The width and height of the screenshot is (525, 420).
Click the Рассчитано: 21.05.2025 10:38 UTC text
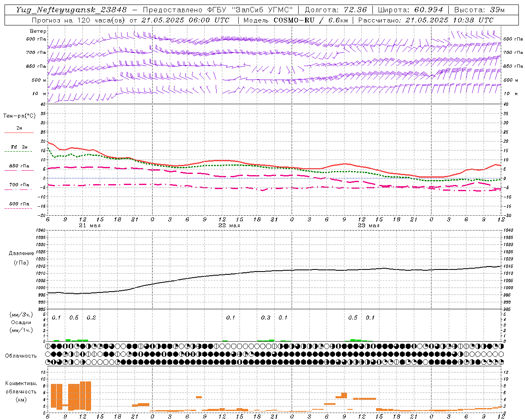coord(426,20)
